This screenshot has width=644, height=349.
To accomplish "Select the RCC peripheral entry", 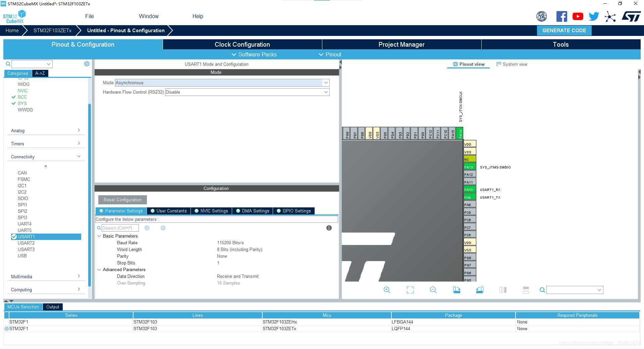I will pos(22,97).
